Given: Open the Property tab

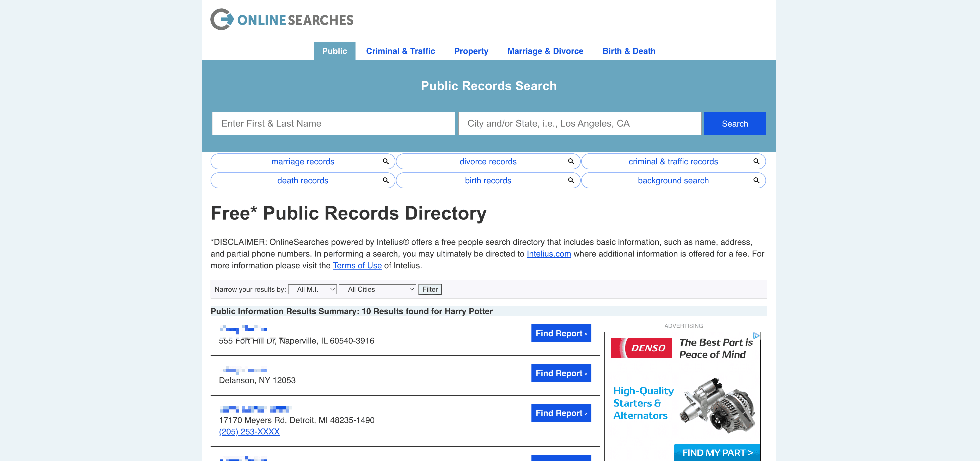Looking at the screenshot, I should 471,51.
